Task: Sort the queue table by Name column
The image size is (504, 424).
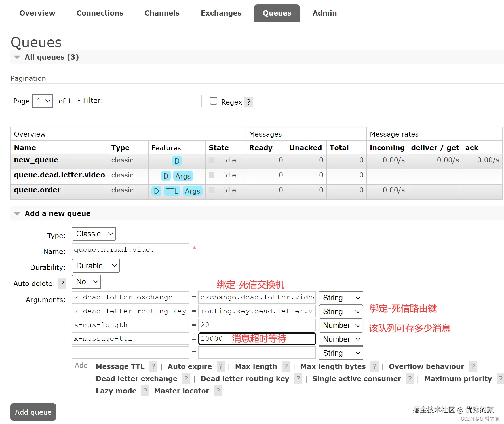Action: point(25,148)
